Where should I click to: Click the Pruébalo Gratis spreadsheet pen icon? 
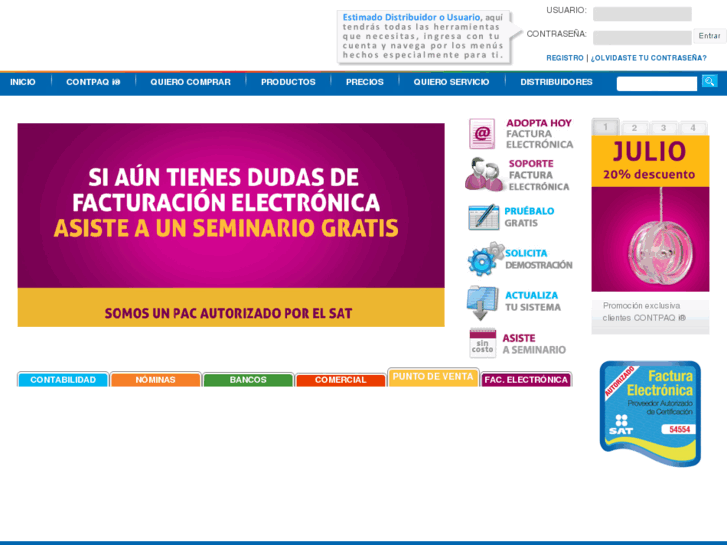[483, 217]
